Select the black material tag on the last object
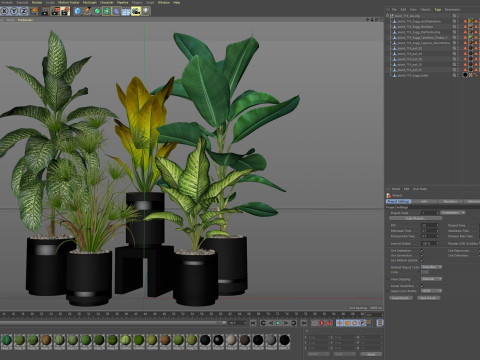The image size is (480, 360). point(465,75)
